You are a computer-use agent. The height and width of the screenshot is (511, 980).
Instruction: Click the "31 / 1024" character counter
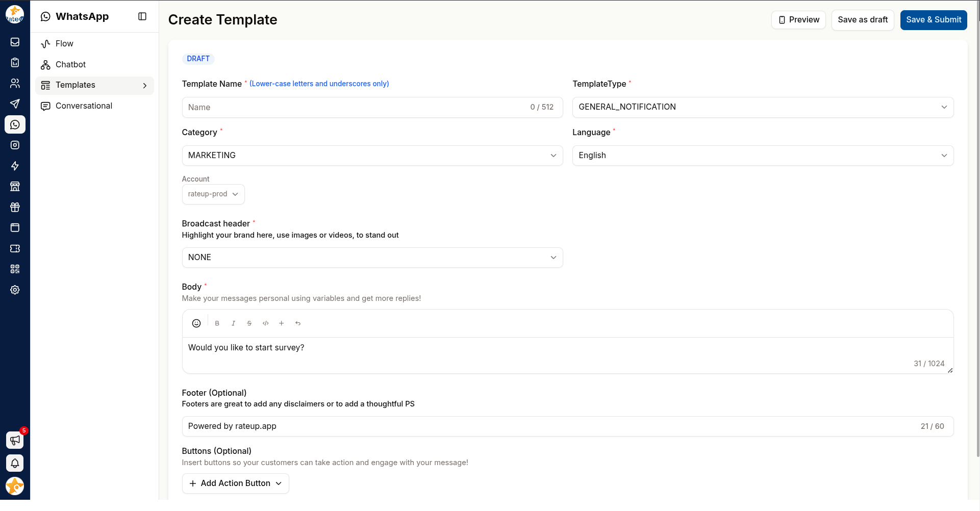929,364
